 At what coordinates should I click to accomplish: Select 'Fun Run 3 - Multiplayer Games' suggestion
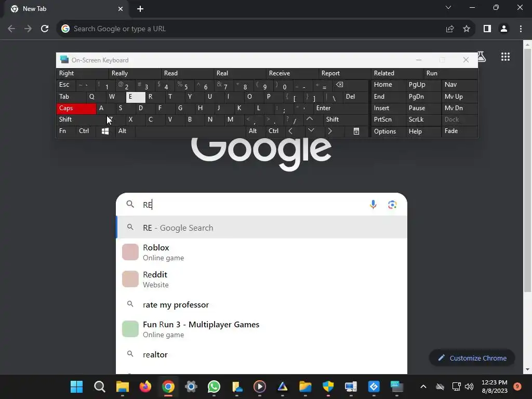pos(261,329)
